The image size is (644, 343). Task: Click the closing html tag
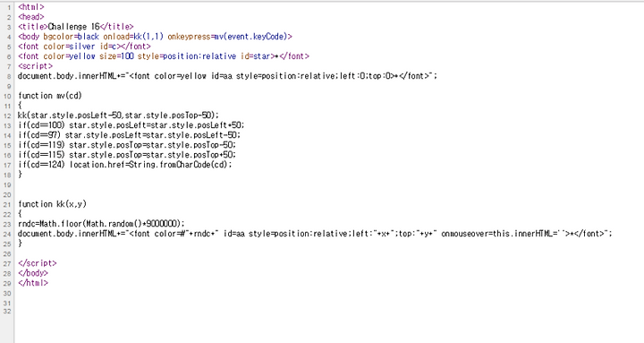pyautogui.click(x=33, y=283)
